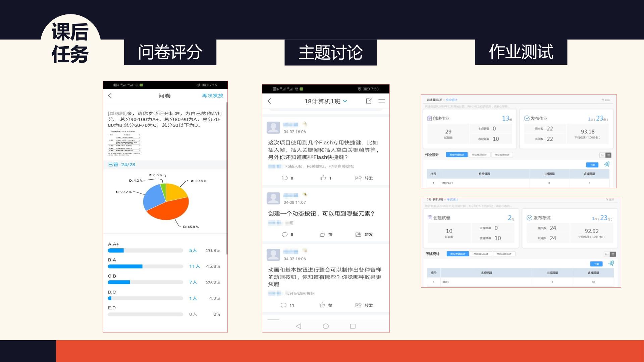Click the rocket icon in homework statistics
Screen dimensions: 644x362
[x=607, y=164]
